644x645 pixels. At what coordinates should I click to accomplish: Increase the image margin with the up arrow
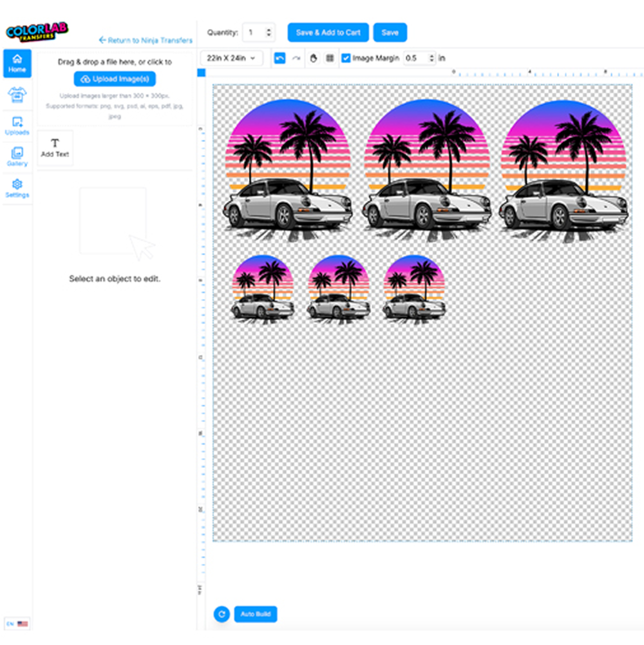[431, 56]
